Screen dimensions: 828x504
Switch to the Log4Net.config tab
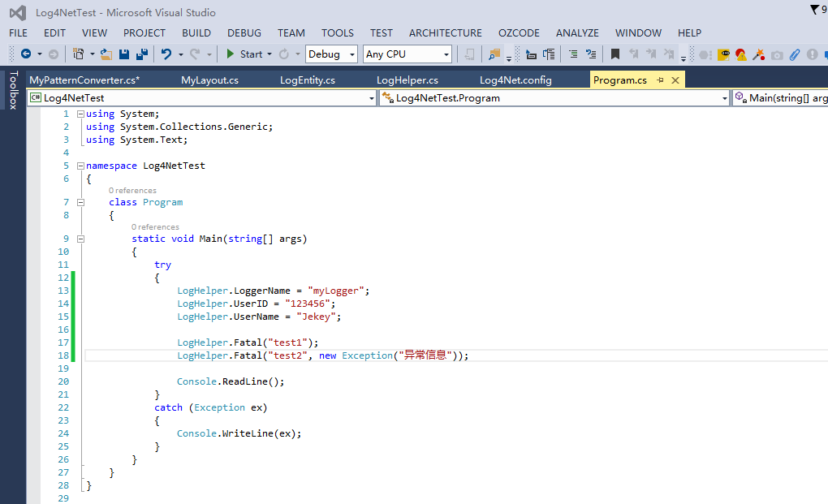coord(515,80)
